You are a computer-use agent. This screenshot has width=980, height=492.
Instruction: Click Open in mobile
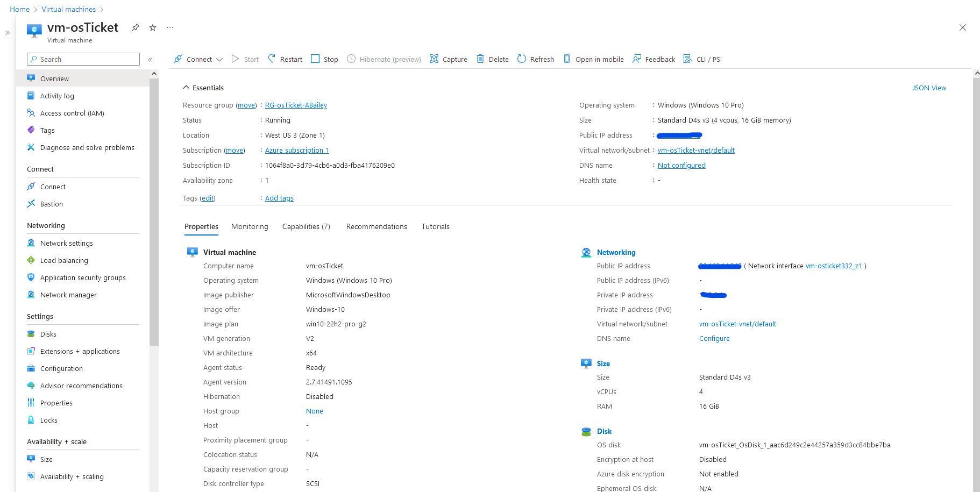tap(593, 59)
